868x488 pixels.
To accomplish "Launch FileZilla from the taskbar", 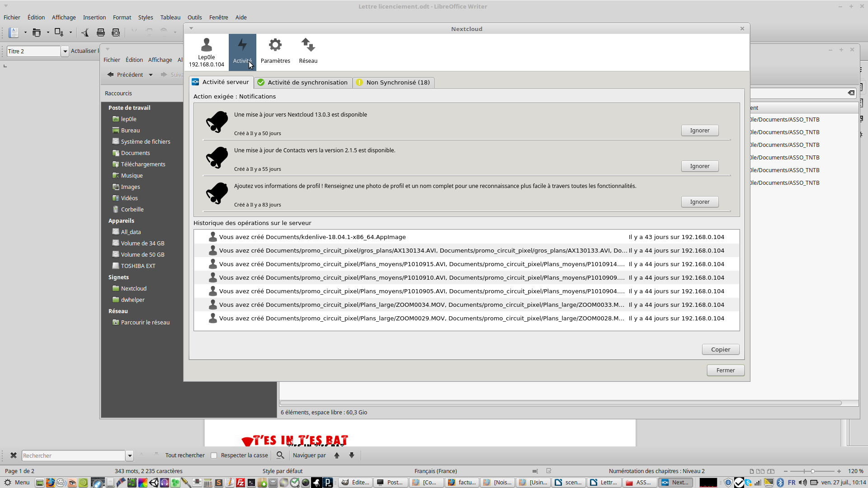I will click(241, 483).
